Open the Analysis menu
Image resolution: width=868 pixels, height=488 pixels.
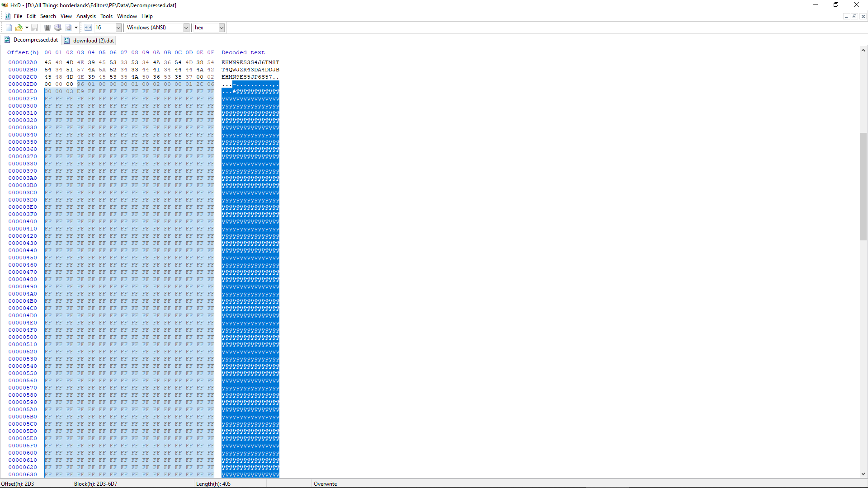pyautogui.click(x=86, y=16)
